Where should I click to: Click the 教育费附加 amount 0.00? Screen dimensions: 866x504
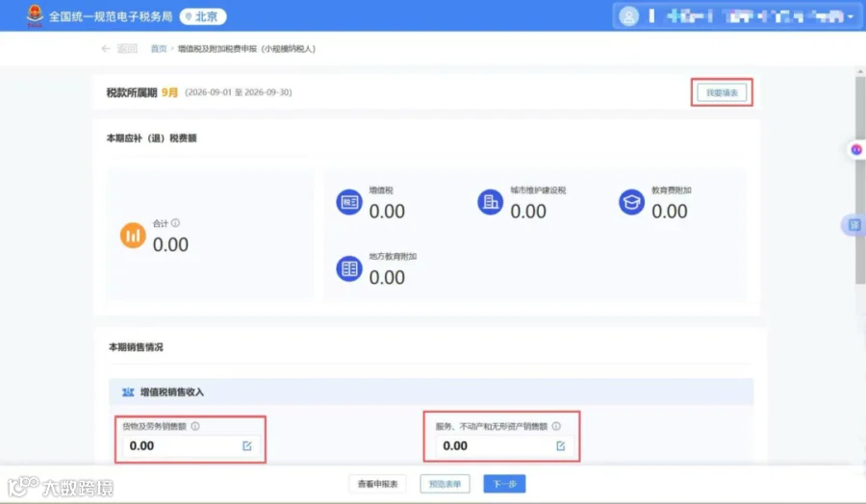click(x=670, y=212)
